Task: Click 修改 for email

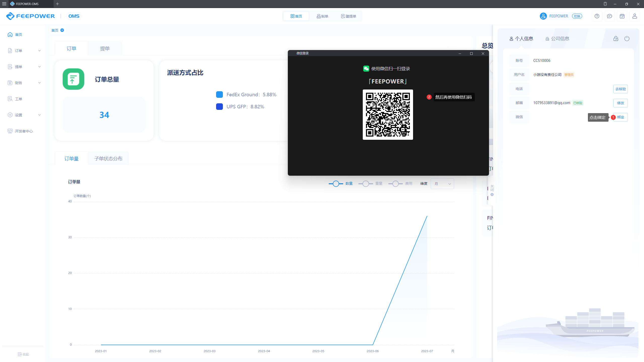Action: click(620, 103)
